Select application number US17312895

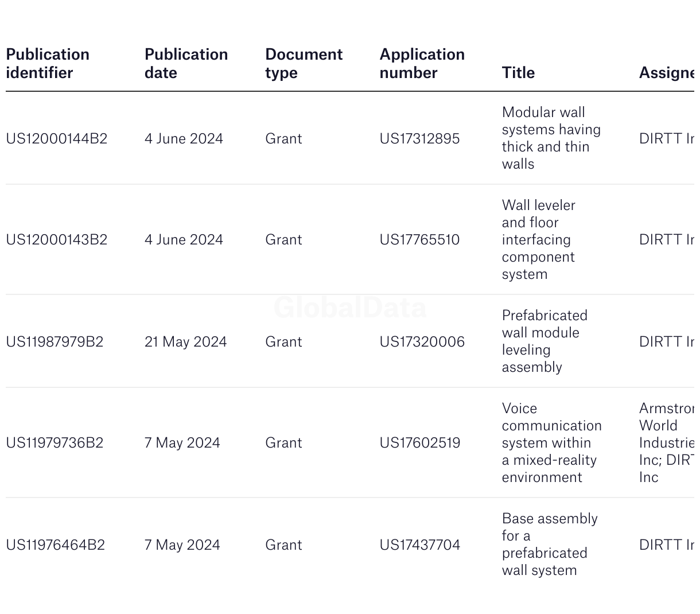pyautogui.click(x=419, y=139)
